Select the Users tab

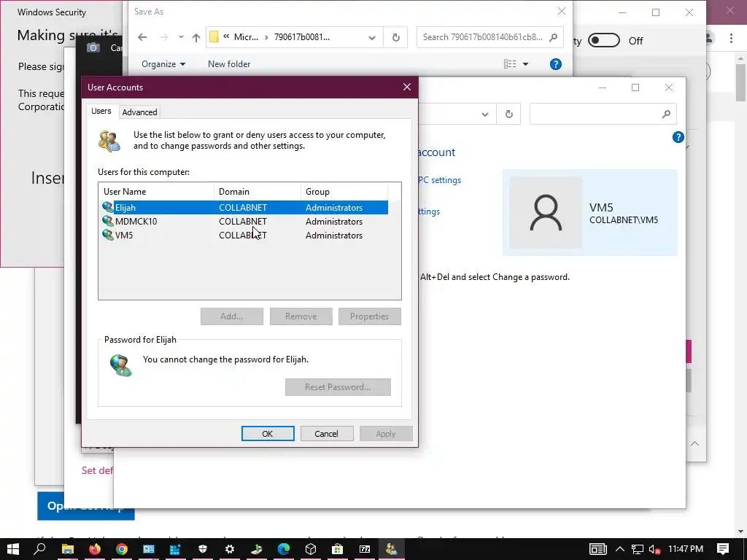pos(101,111)
